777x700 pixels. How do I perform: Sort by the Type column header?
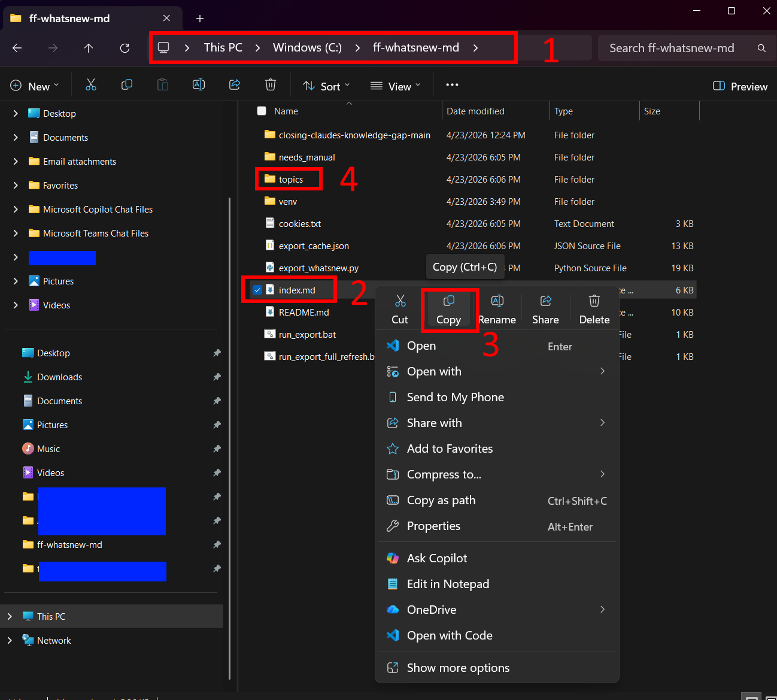coord(594,111)
